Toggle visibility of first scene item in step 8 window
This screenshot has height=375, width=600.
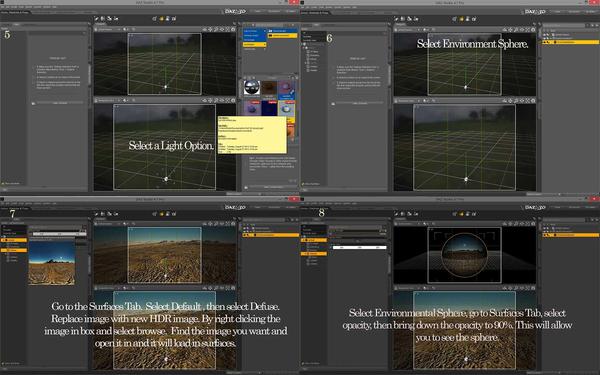[x=545, y=228]
